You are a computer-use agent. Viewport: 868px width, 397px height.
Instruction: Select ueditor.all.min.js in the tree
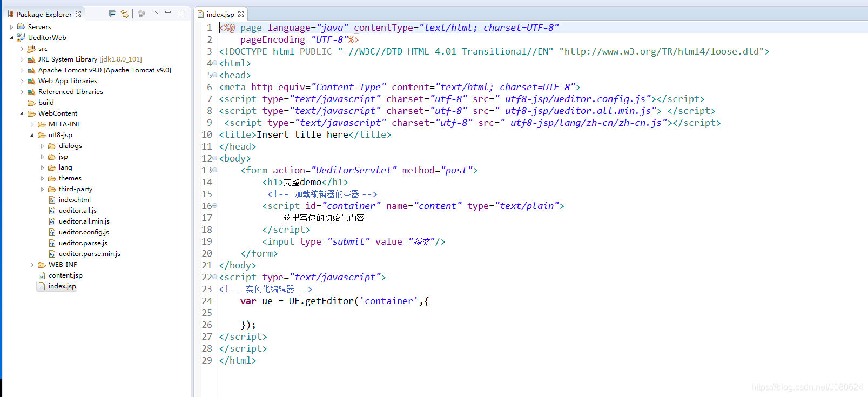pyautogui.click(x=84, y=221)
